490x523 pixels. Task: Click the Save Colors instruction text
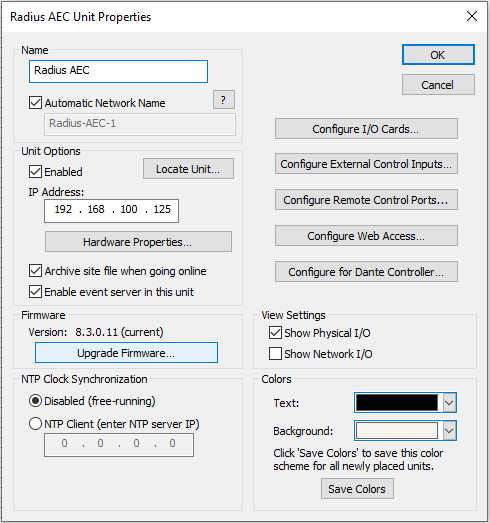[x=358, y=459]
